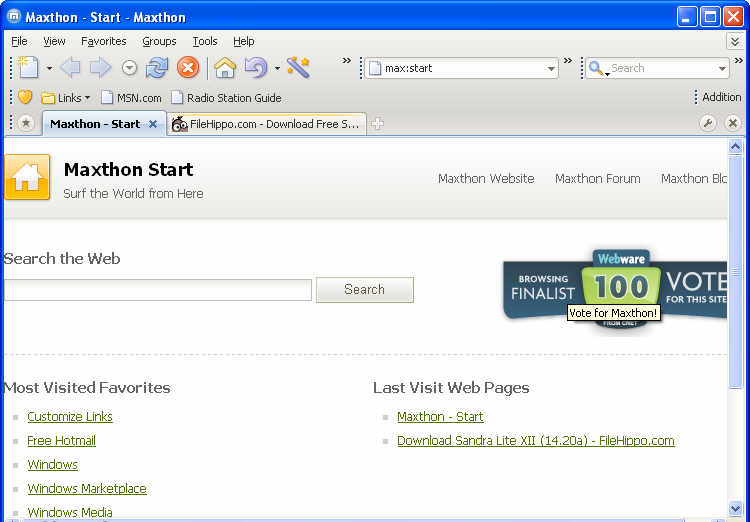This screenshot has height=522, width=750.
Task: Click the magic wand fill tool icon
Action: [x=298, y=67]
